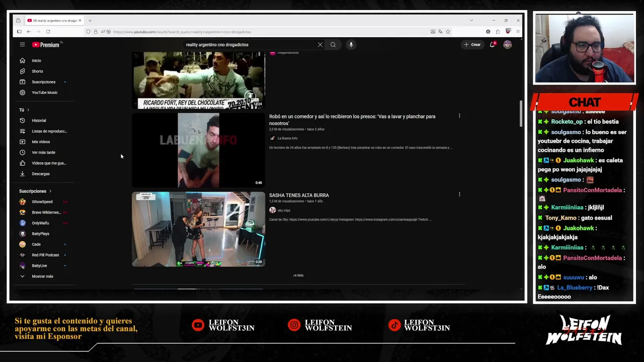
Task: Expand '+6 Más' results
Action: click(x=298, y=276)
